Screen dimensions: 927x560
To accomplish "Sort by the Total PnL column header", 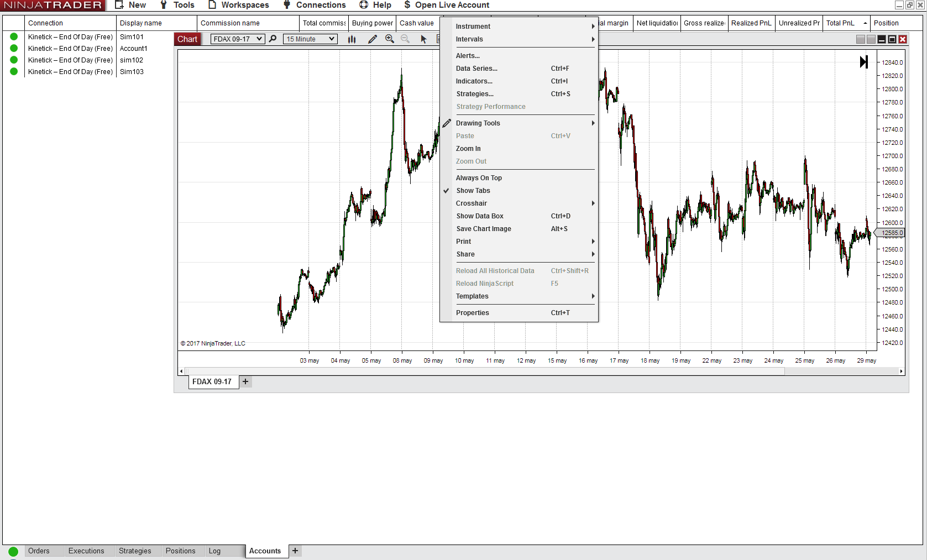I will [846, 23].
